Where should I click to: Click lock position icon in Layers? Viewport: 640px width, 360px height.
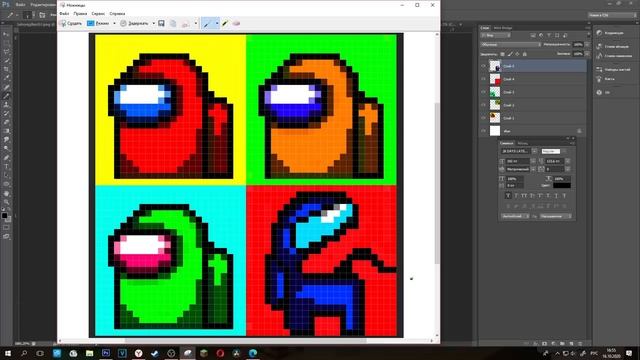tap(517, 54)
